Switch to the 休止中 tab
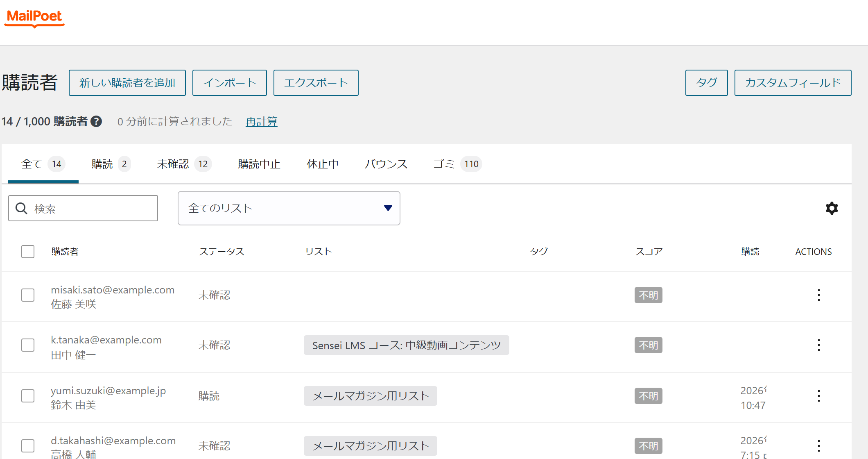Viewport: 868px width, 459px height. tap(323, 164)
